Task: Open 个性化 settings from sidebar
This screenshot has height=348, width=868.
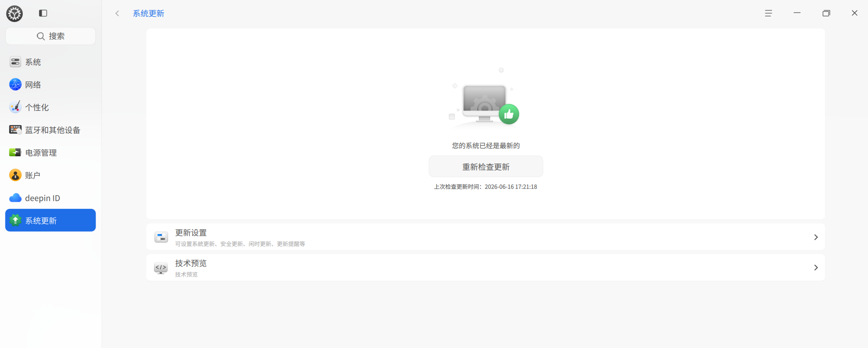Action: tap(50, 107)
